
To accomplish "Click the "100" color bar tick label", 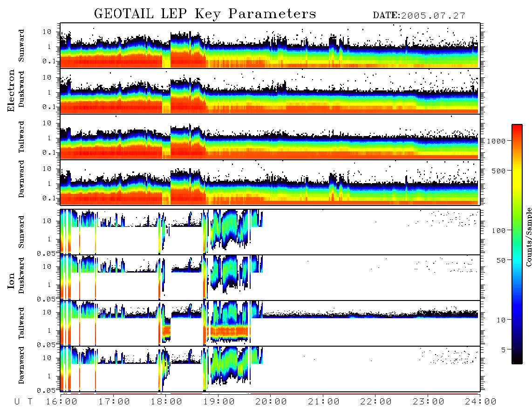I will [499, 231].
